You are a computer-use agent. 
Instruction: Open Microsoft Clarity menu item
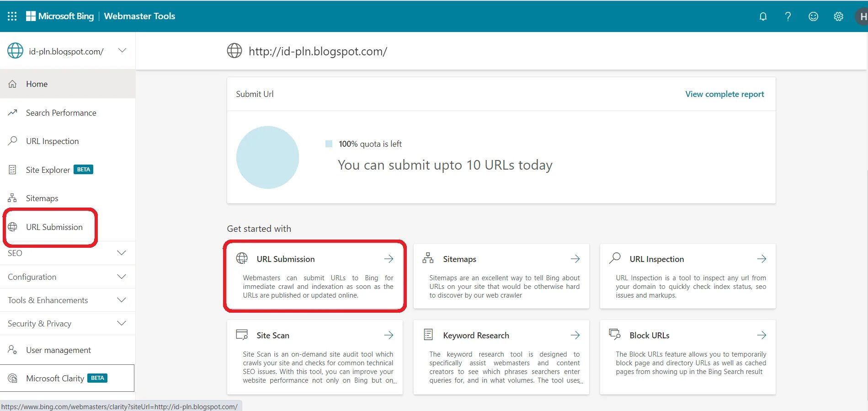tap(67, 378)
